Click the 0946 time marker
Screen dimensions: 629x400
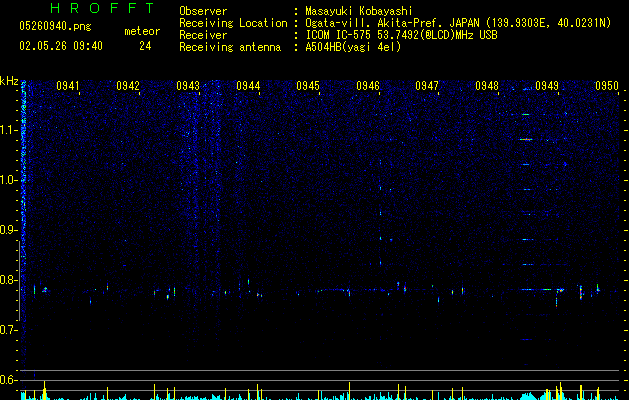(x=368, y=86)
